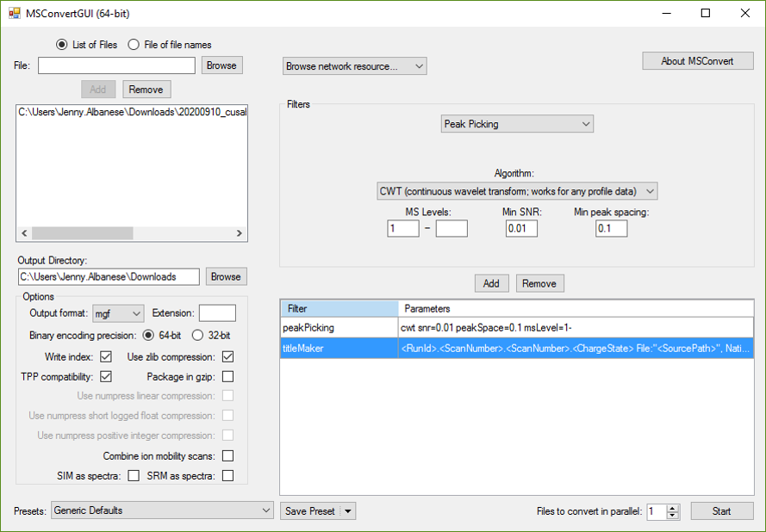Toggle TPP compatibility checkbox

pyautogui.click(x=105, y=377)
